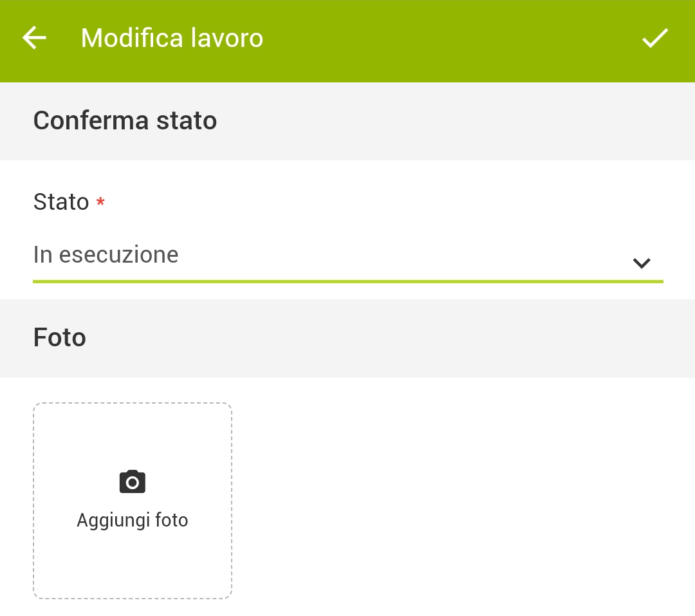The width and height of the screenshot is (695, 616).
Task: Confirm changes with the checkmark icon
Action: pos(655,39)
